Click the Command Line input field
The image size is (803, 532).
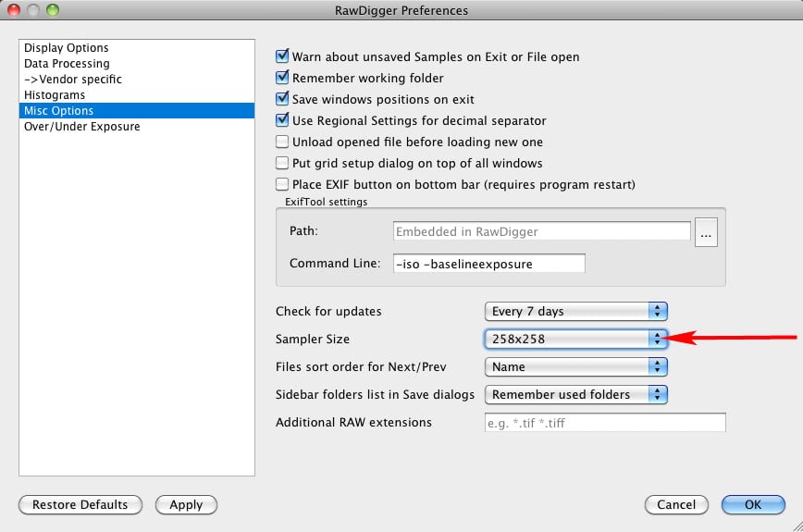[x=489, y=264]
